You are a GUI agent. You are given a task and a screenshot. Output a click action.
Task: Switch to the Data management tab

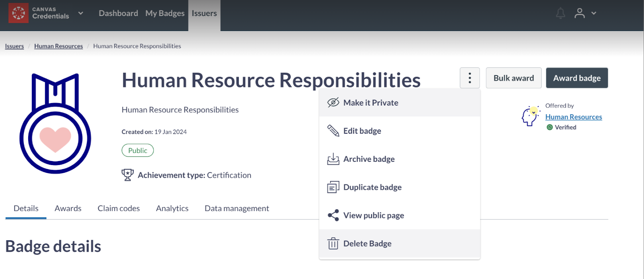coord(237,209)
